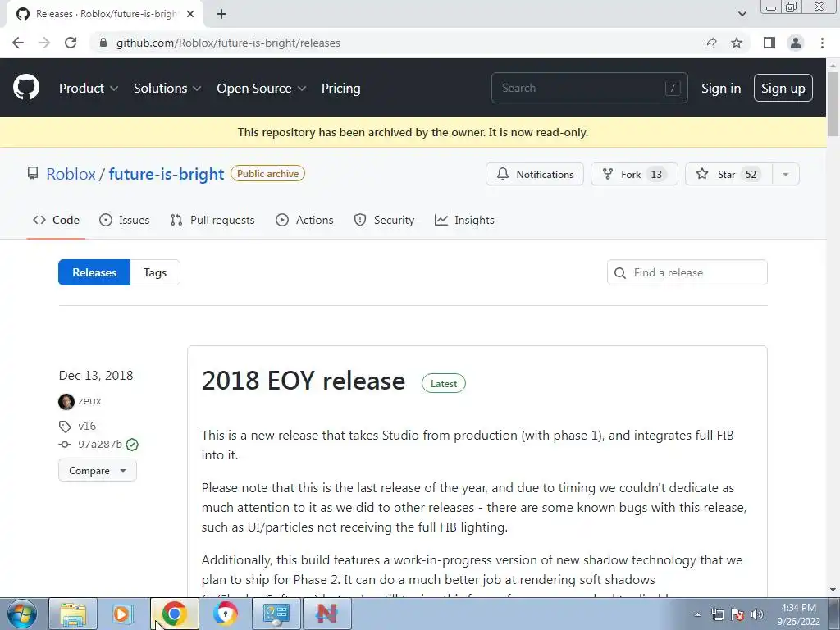
Task: Open the key-lock app in taskbar
Action: 225,614
